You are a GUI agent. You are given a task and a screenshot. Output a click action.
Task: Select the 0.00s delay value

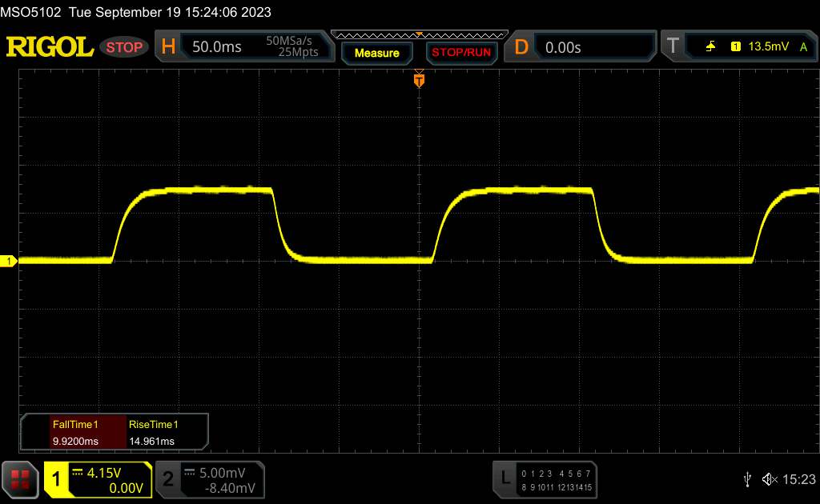coord(563,47)
